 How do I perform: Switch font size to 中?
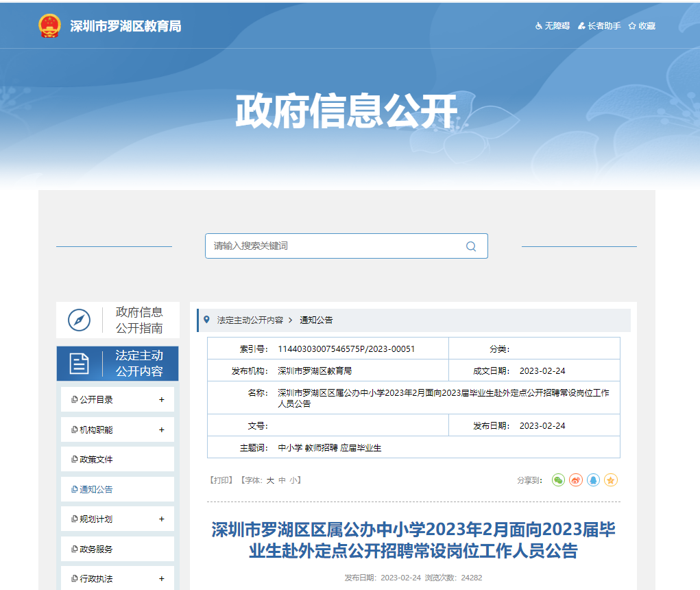pyautogui.click(x=282, y=481)
